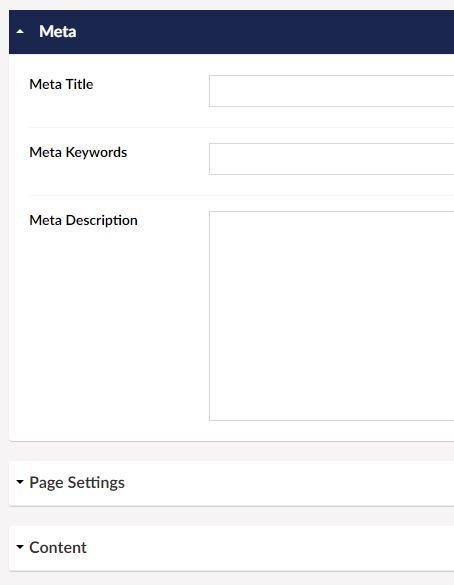Click empty area of navy Meta header bar
The height and width of the screenshot is (585, 454).
click(x=261, y=32)
